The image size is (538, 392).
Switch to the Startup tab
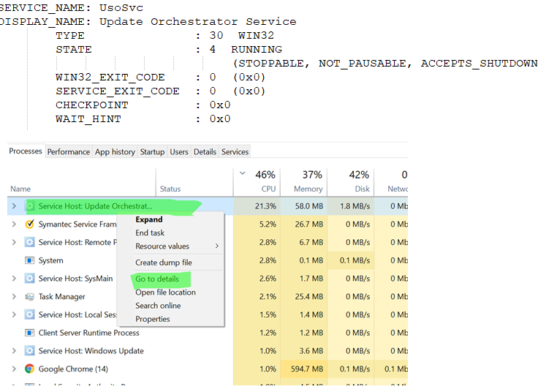pos(152,151)
